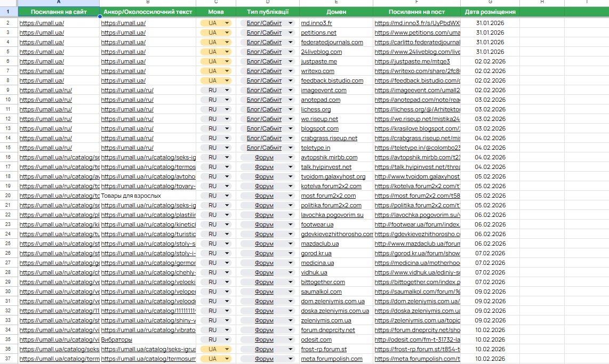
Task: Open the kotelva.forum2x2.com domain link
Action: [331, 187]
